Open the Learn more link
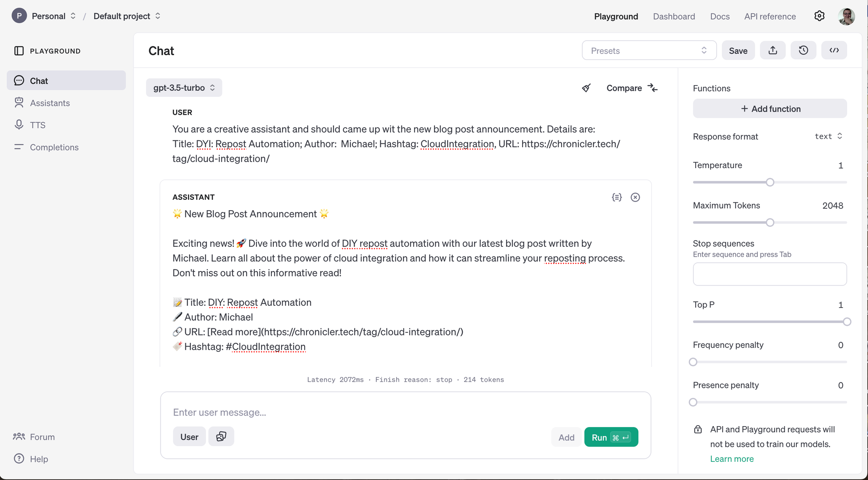Image resolution: width=868 pixels, height=480 pixels. pyautogui.click(x=732, y=459)
